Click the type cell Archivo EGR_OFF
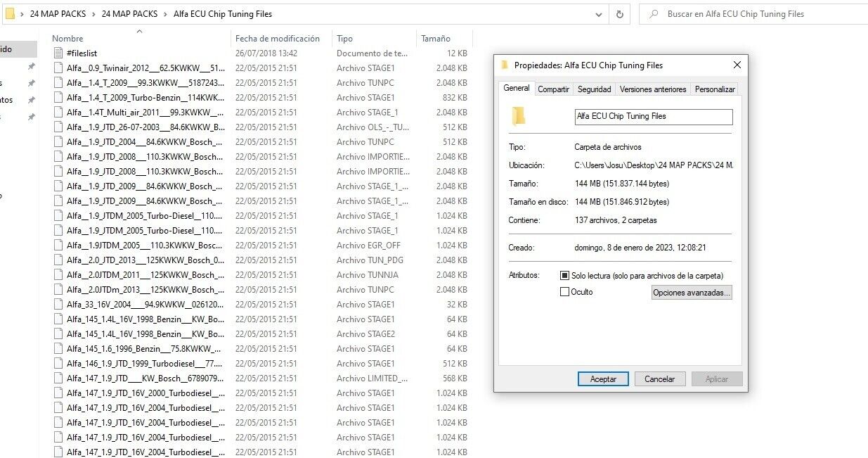Screen dimensions: 868x458 (369, 246)
